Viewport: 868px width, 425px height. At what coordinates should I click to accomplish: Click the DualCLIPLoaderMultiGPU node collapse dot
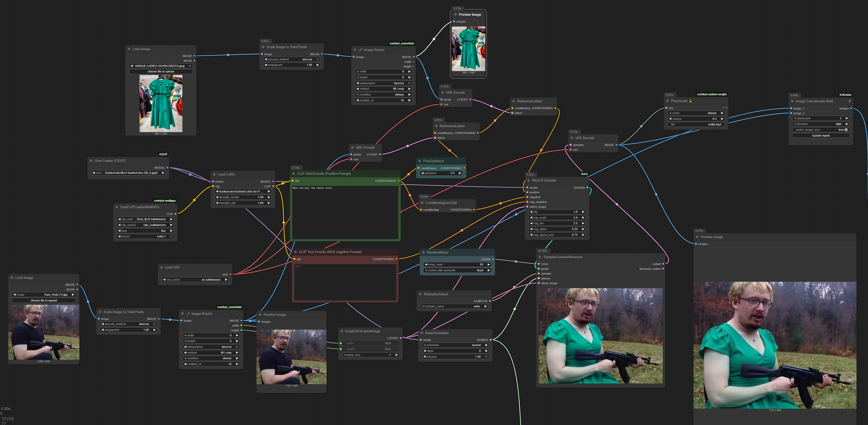coord(117,207)
